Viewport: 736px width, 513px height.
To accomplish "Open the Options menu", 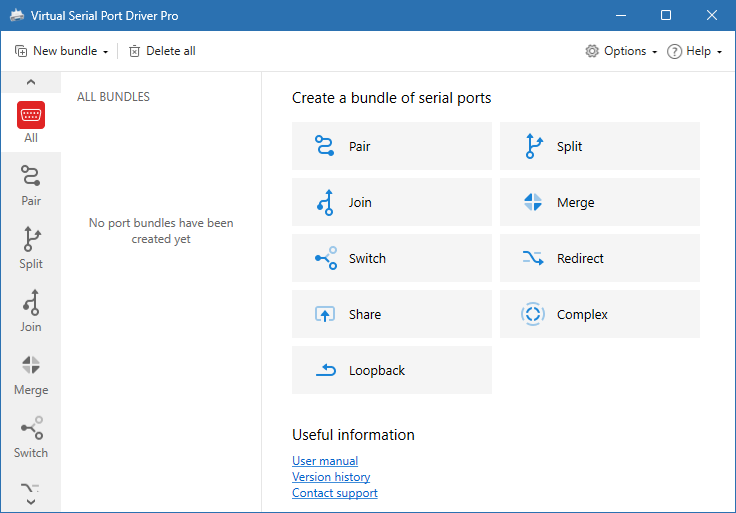I will pos(621,51).
